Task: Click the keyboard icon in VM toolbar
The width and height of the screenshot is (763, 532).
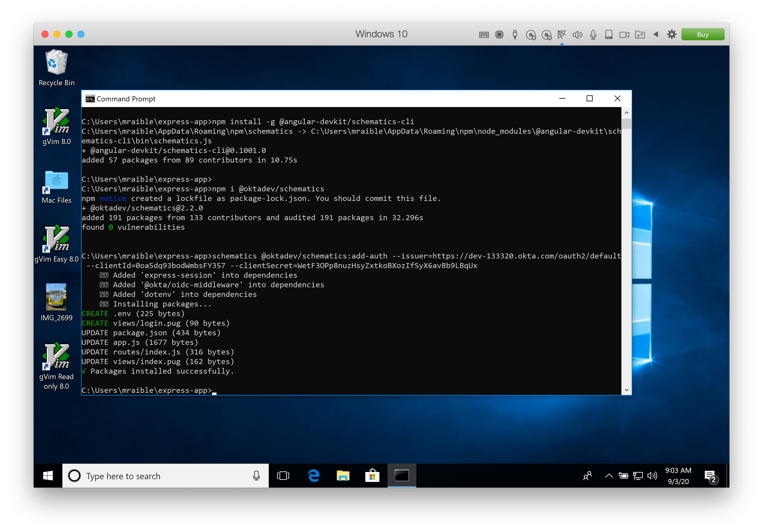Action: pyautogui.click(x=484, y=34)
